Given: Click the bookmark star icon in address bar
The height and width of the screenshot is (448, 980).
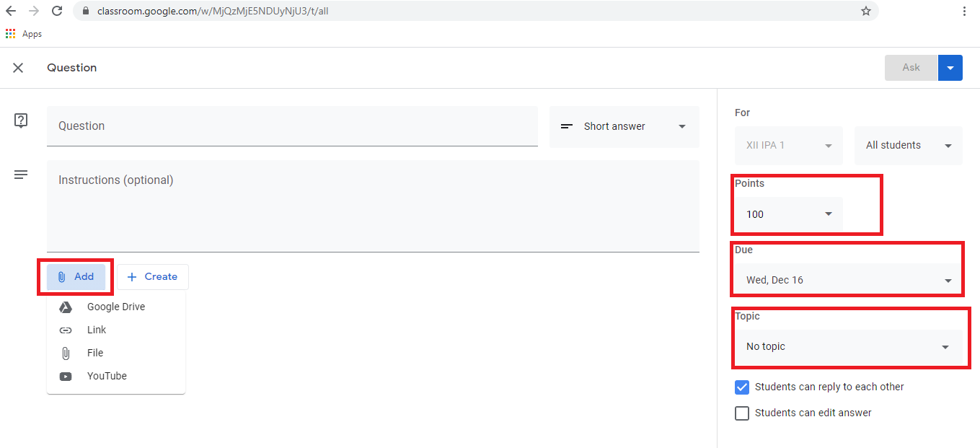Looking at the screenshot, I should pyautogui.click(x=865, y=11).
